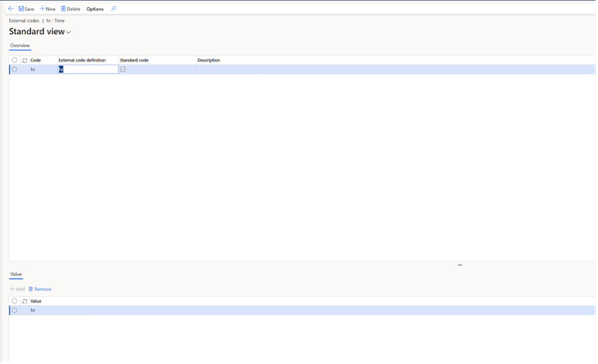This screenshot has height=364, width=598.
Task: Click the back arrow to navigate back
Action: pos(10,8)
